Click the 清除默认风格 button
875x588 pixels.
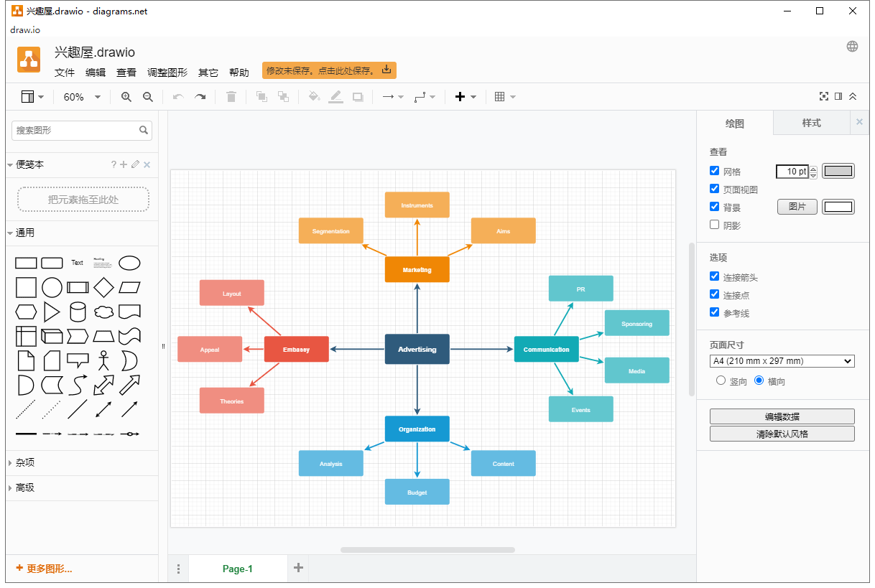[x=782, y=434]
